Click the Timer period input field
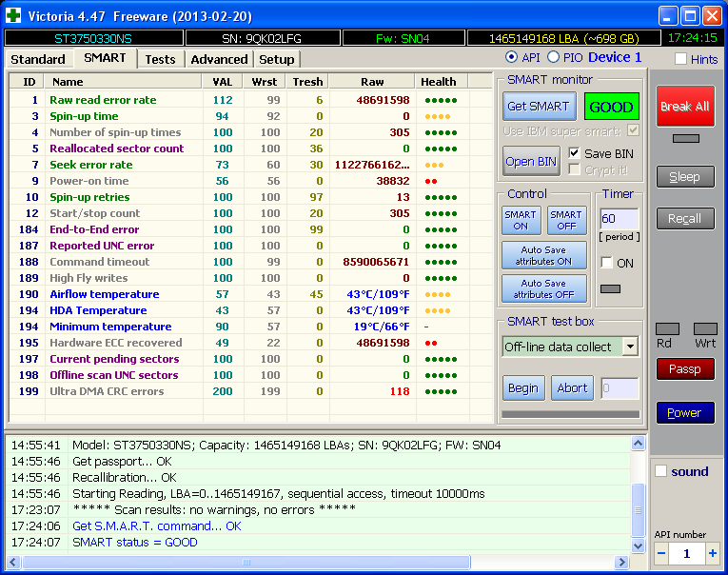 pyautogui.click(x=619, y=219)
